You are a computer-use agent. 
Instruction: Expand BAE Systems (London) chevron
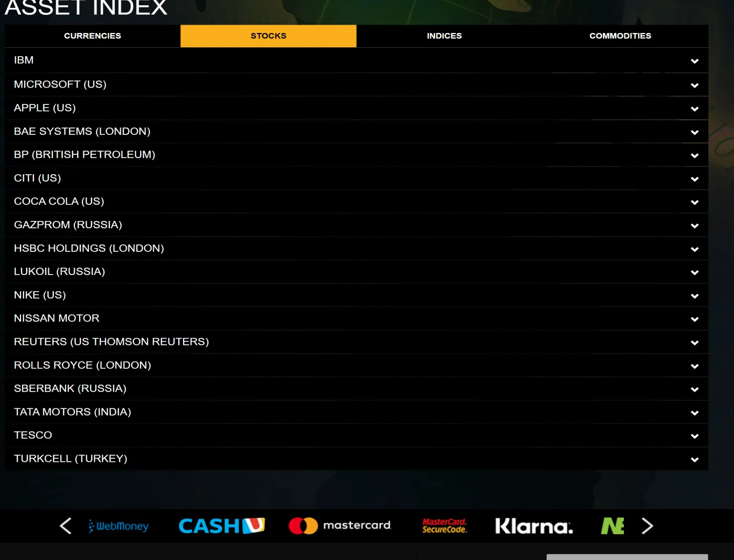tap(695, 132)
